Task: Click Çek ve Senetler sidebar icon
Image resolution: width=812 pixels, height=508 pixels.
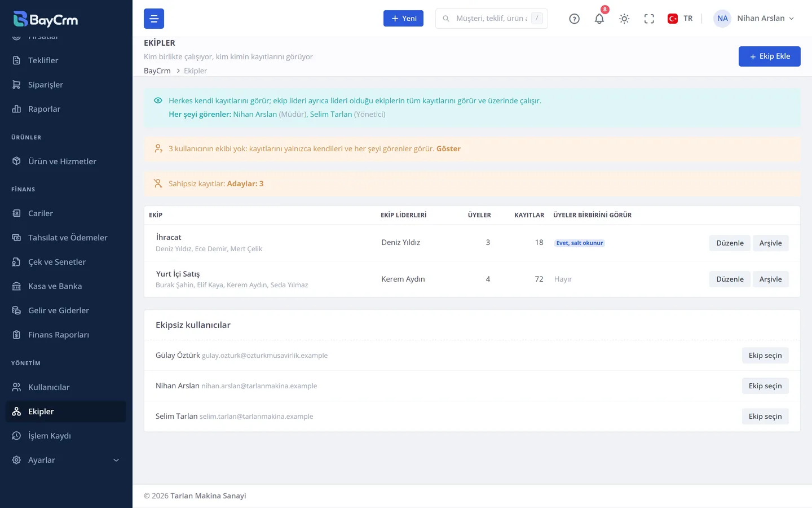Action: coord(16,262)
